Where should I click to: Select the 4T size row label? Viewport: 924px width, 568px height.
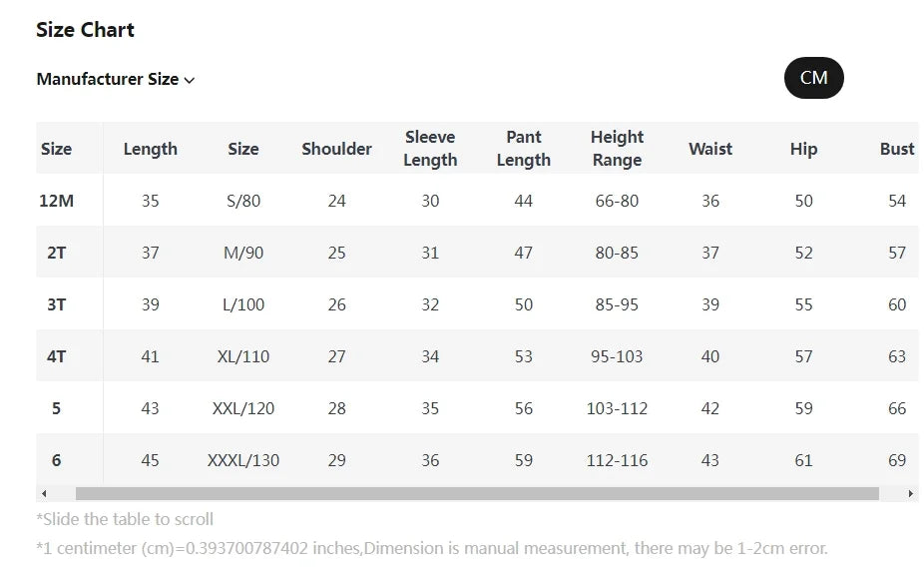(x=57, y=356)
